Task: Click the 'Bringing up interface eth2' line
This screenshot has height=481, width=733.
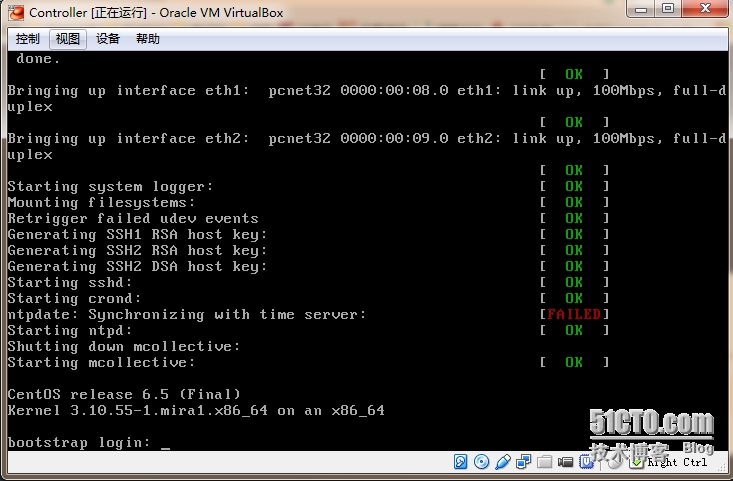Action: [367, 138]
